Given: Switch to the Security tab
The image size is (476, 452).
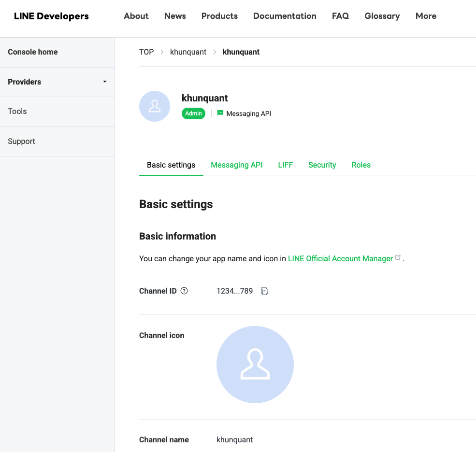Looking at the screenshot, I should point(322,165).
